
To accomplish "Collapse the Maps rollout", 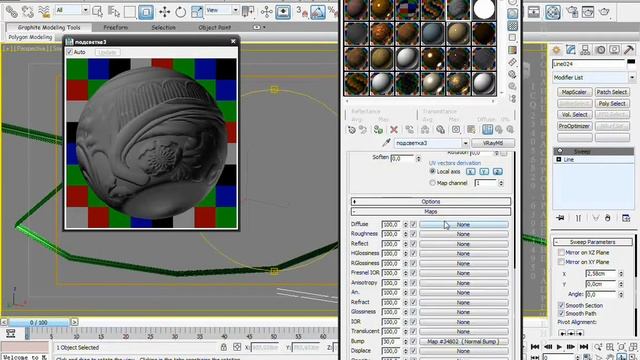I will [431, 211].
